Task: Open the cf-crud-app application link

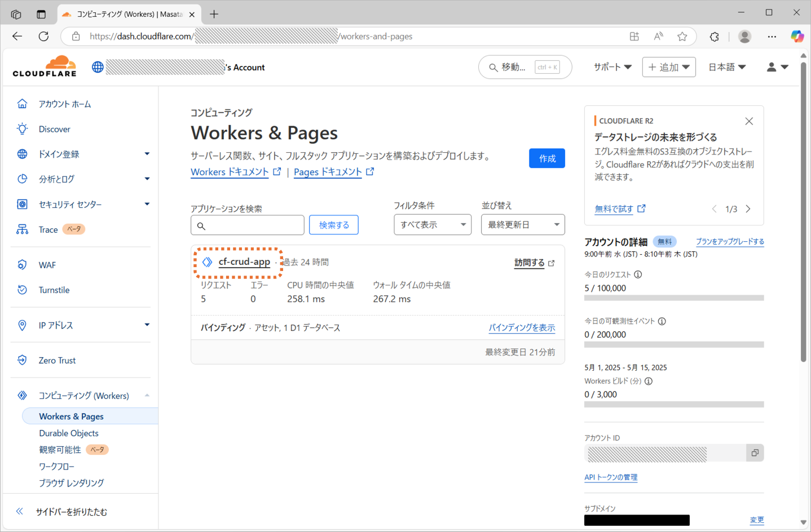Action: [x=244, y=262]
